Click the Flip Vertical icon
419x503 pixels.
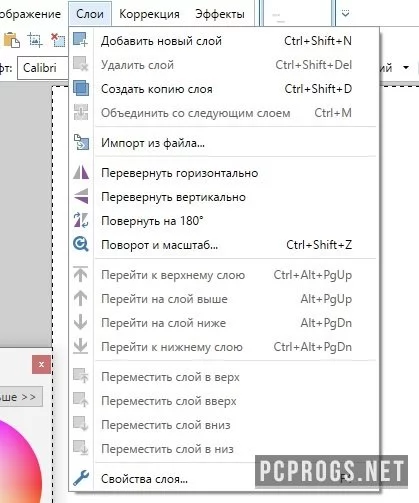81,196
